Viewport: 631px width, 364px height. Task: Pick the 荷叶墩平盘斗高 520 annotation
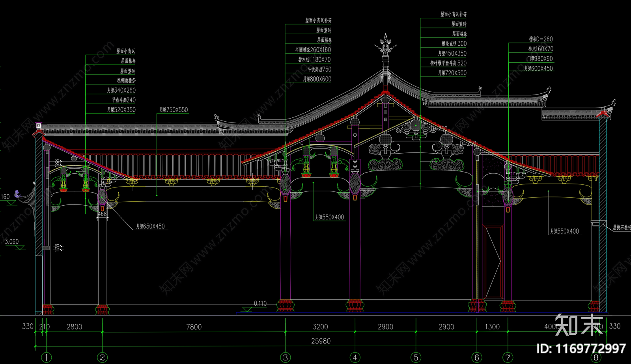pyautogui.click(x=448, y=63)
